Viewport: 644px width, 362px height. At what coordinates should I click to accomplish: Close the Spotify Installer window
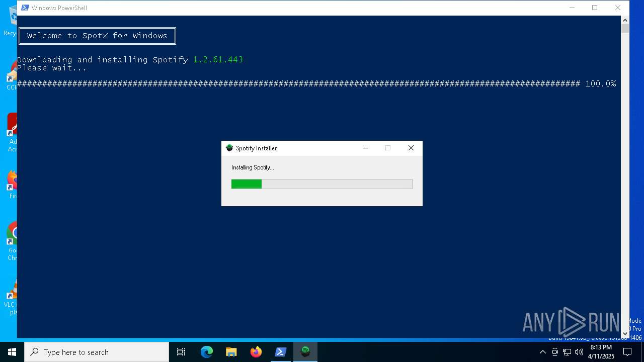411,148
